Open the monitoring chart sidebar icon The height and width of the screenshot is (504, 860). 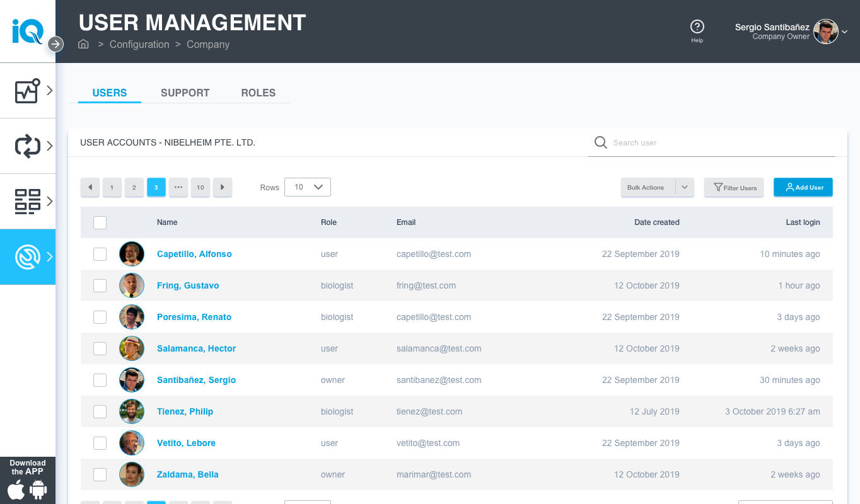(x=28, y=91)
